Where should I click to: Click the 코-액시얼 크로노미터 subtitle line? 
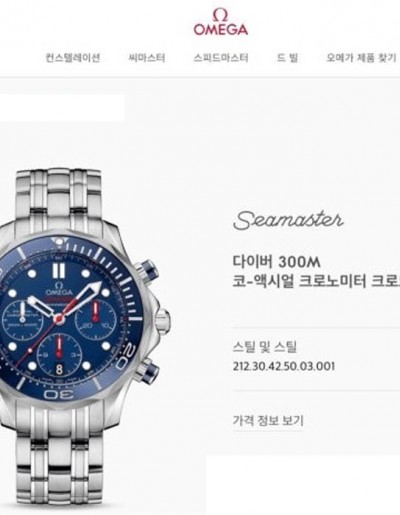pos(316,281)
